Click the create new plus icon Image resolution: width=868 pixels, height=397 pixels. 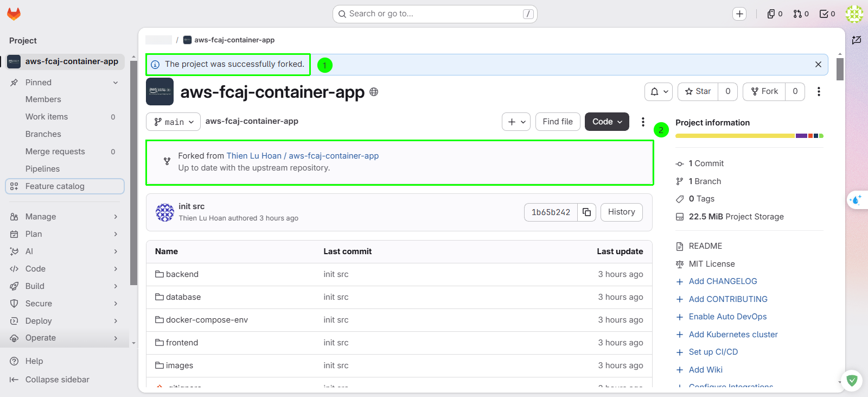[x=739, y=14]
